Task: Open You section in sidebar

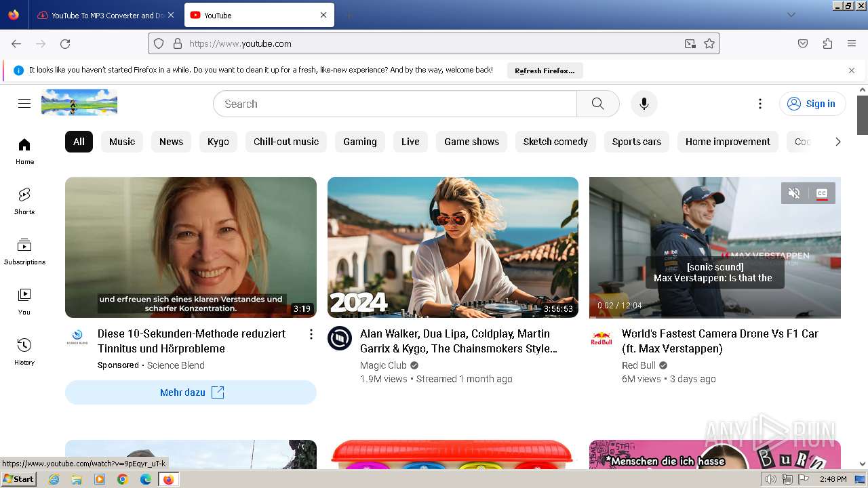Action: coord(24,302)
